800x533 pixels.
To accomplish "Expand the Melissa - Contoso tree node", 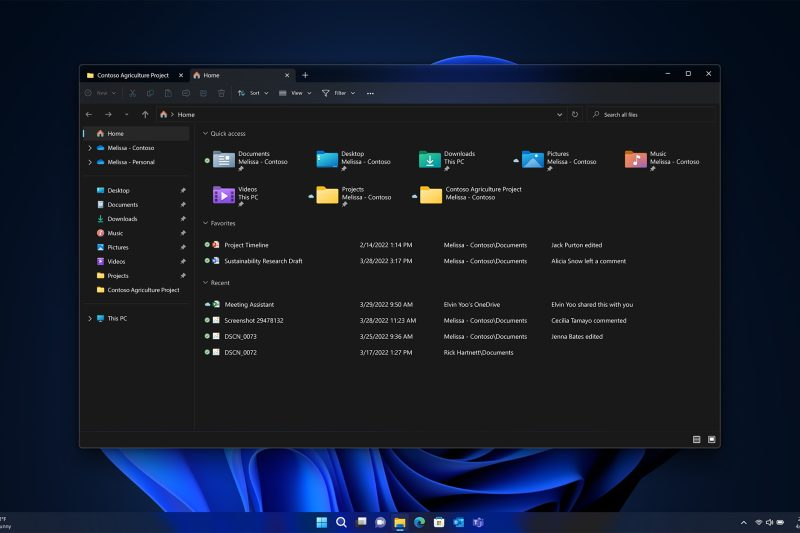I will [x=89, y=148].
